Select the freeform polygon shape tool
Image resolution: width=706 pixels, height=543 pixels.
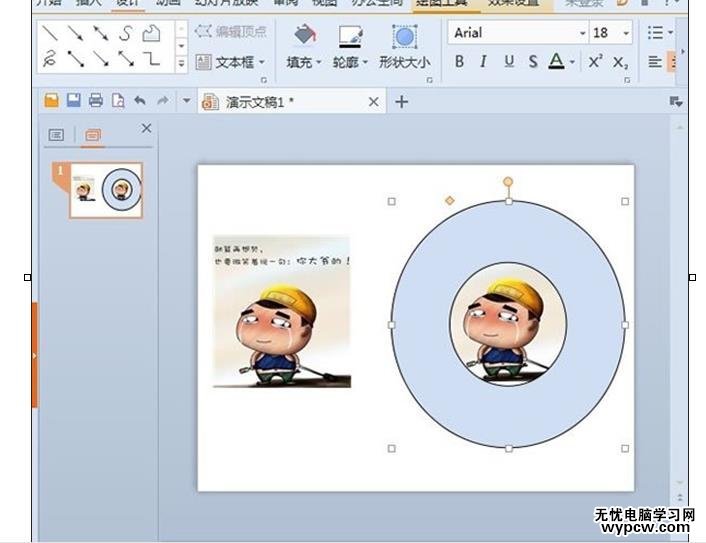(151, 33)
